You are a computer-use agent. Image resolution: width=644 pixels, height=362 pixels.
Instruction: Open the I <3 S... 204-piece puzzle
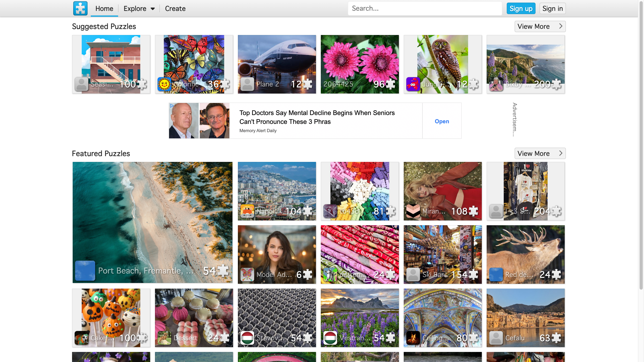click(x=525, y=191)
